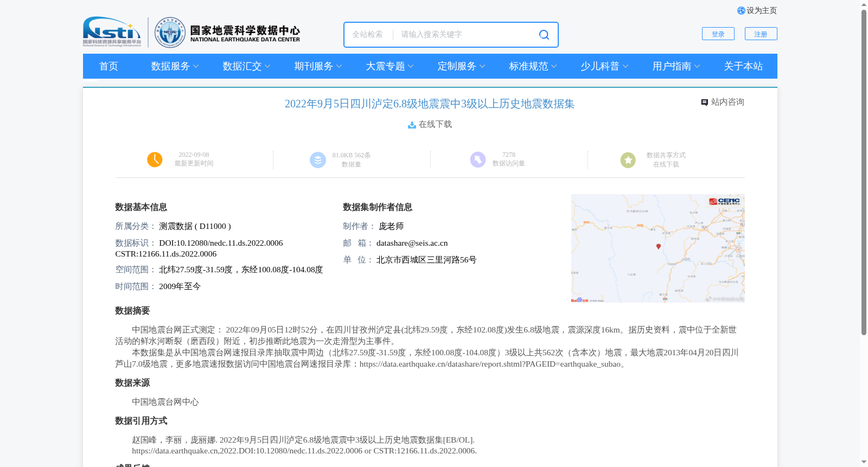Click the 庞老师 author name
Viewport: 868px width, 467px height.
391,227
